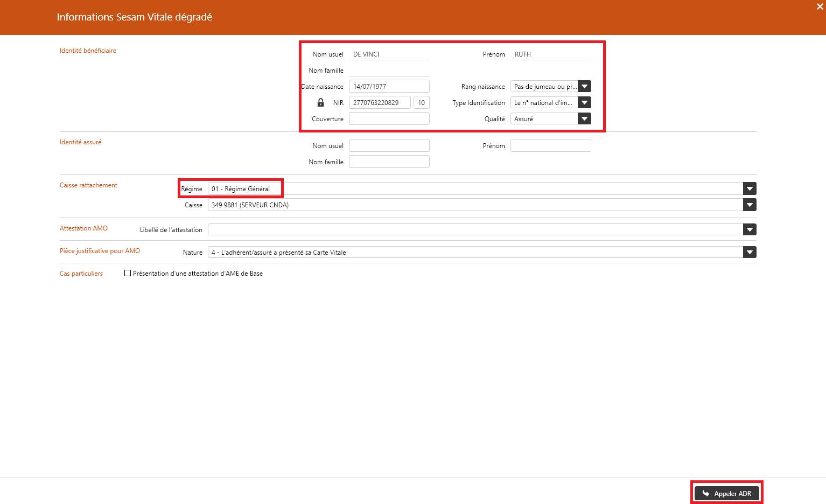Open the Nature pièce justificative dropdown
The image size is (826, 504).
pos(750,252)
